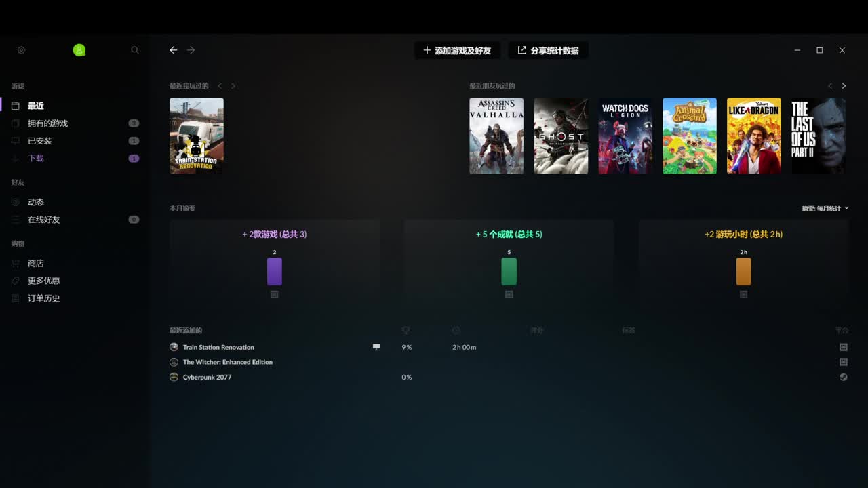Open the Assassin's Creed Valhalla cover
The width and height of the screenshot is (868, 488).
pyautogui.click(x=496, y=136)
